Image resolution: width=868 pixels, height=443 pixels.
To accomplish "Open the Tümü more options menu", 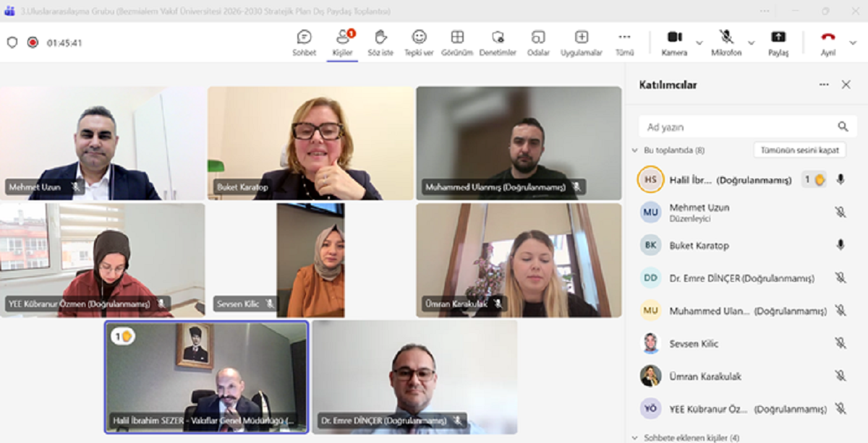I will [x=624, y=38].
